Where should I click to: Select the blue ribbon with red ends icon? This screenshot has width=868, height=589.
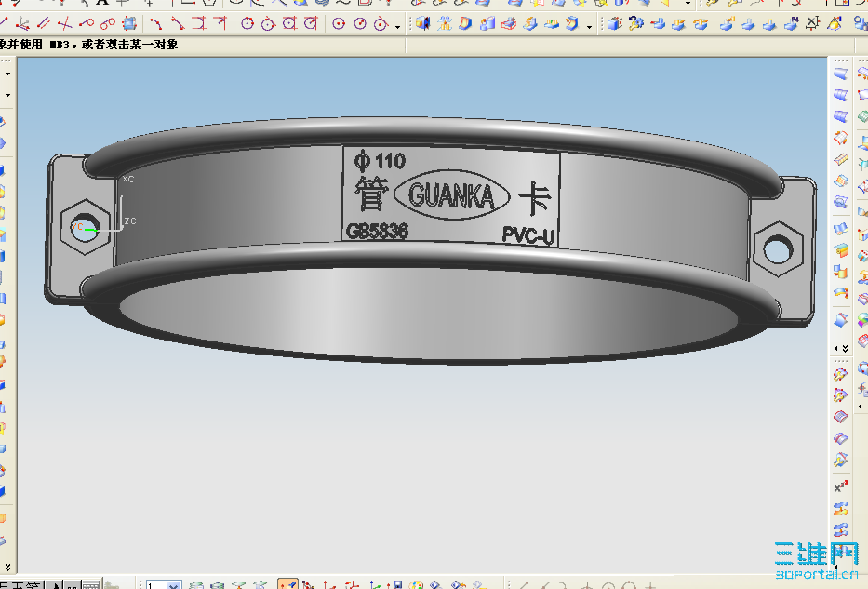click(841, 293)
